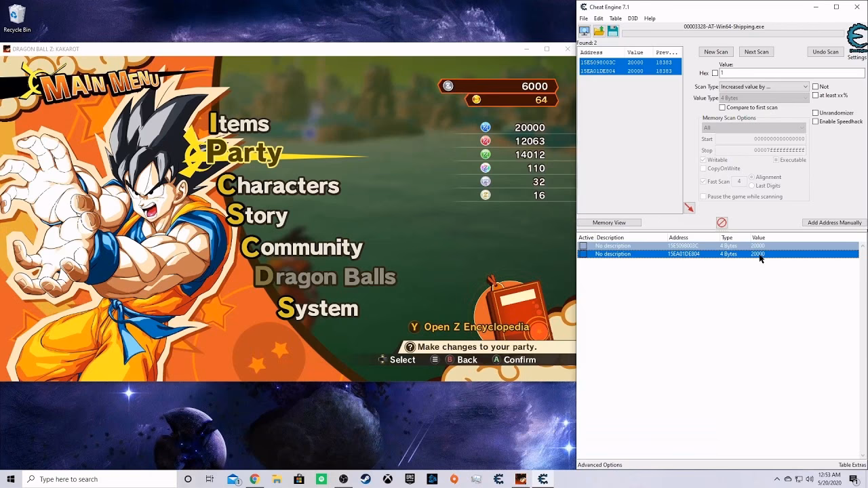Toggle the 'at least xx%' checkbox

point(815,96)
